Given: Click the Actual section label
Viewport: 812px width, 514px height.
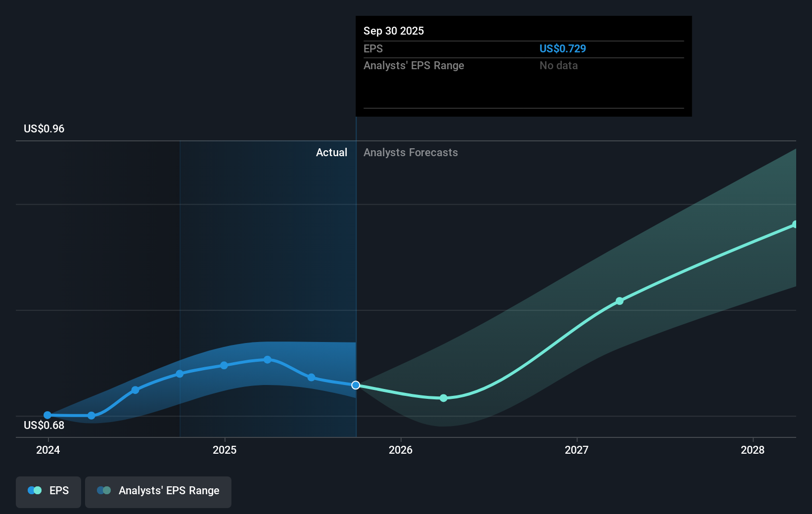Looking at the screenshot, I should [x=331, y=152].
